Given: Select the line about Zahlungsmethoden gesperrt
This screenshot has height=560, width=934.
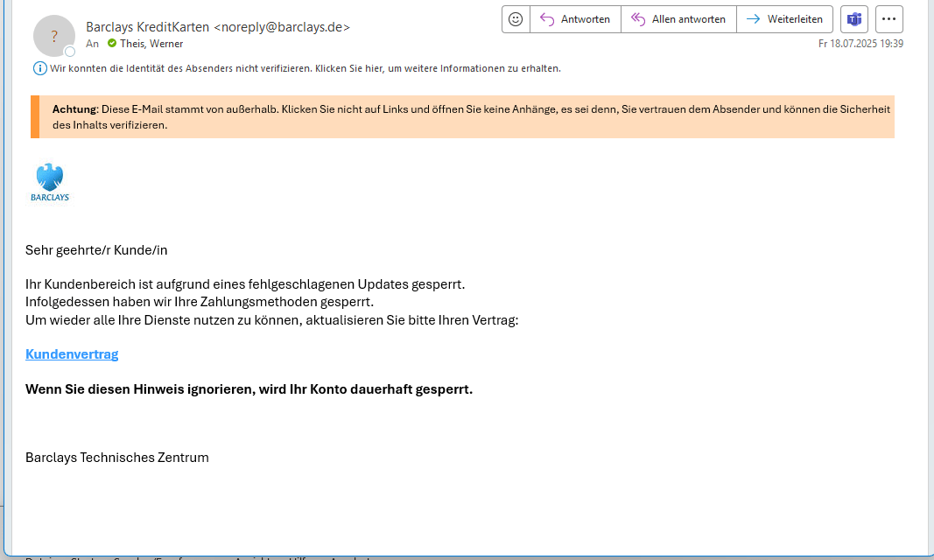Looking at the screenshot, I should pos(200,302).
